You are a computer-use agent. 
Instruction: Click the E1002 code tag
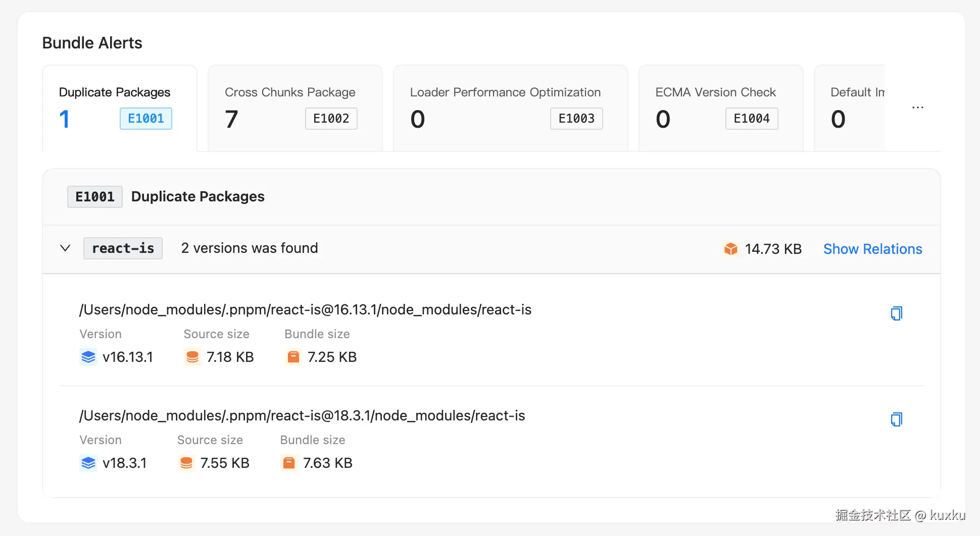[x=331, y=119]
